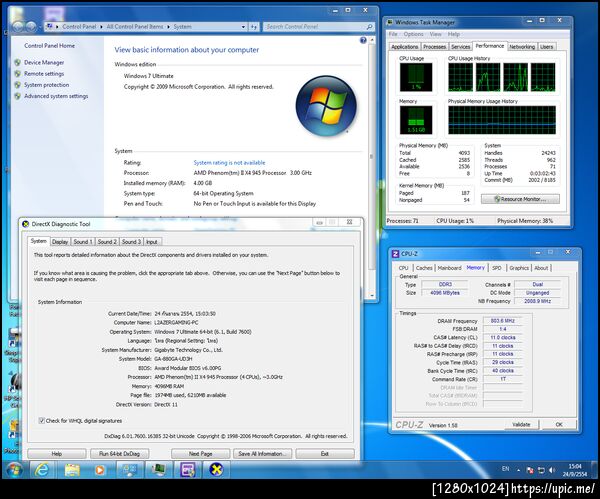Open the Windows Start orb
This screenshot has height=499, width=600.
tap(15, 470)
